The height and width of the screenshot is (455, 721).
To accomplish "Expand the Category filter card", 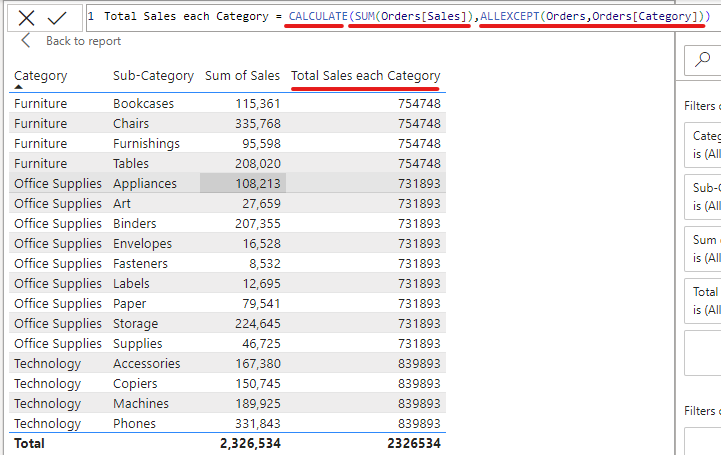I will pos(705,145).
